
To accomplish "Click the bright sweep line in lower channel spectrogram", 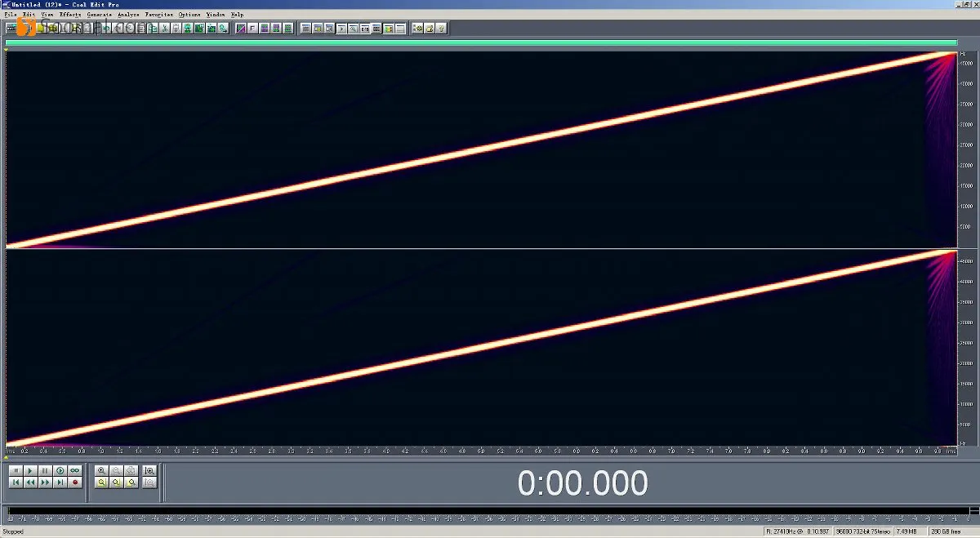I will [x=481, y=347].
